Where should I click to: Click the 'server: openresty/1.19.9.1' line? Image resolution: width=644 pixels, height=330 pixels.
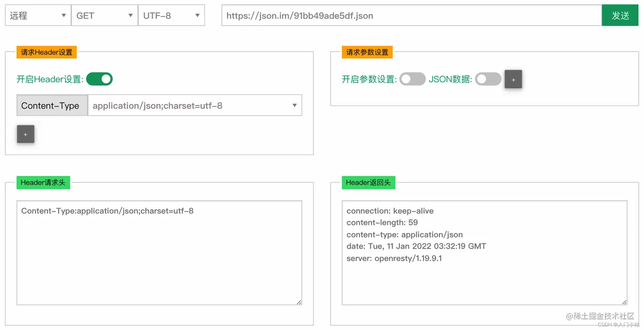coord(394,258)
